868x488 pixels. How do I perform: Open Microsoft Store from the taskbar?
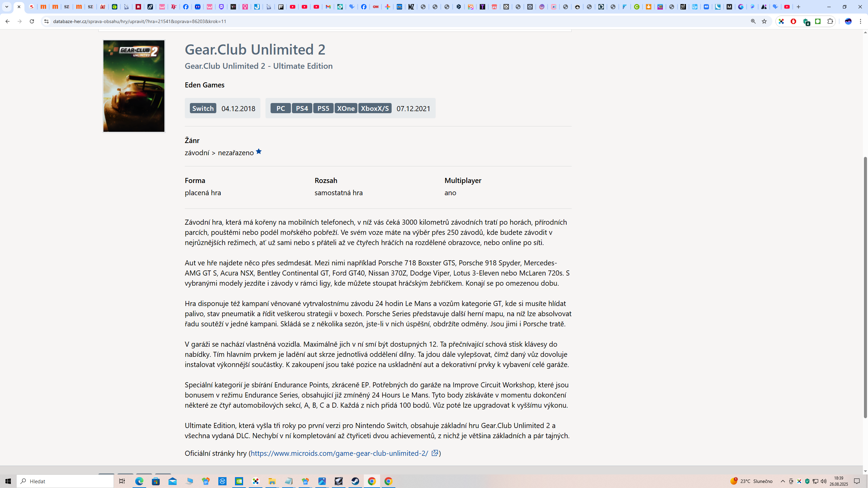click(x=156, y=481)
